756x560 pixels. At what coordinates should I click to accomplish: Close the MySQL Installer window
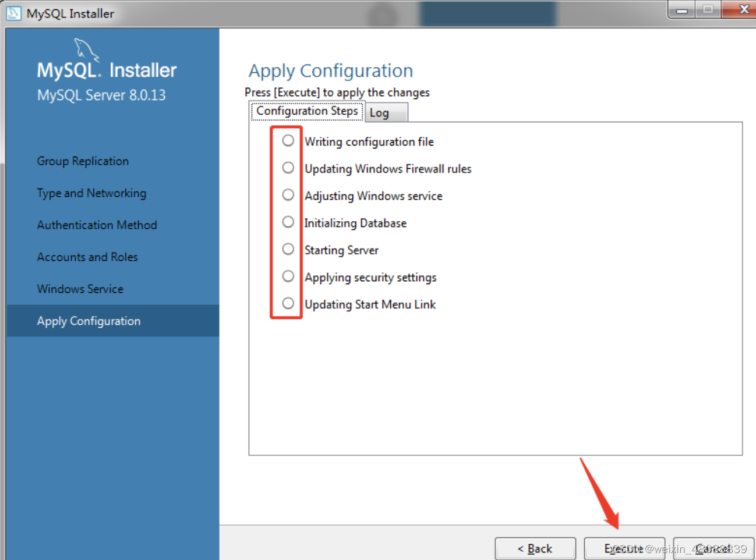coord(740,9)
